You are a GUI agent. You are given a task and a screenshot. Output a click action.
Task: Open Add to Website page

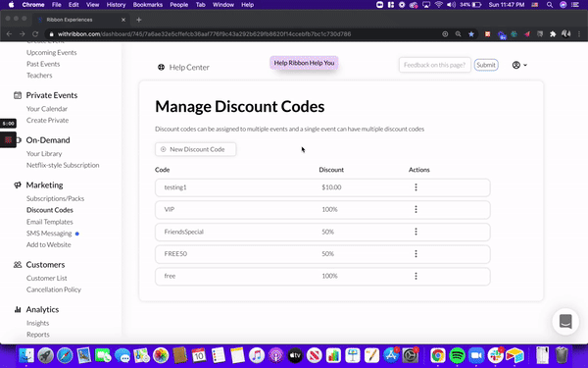(48, 244)
